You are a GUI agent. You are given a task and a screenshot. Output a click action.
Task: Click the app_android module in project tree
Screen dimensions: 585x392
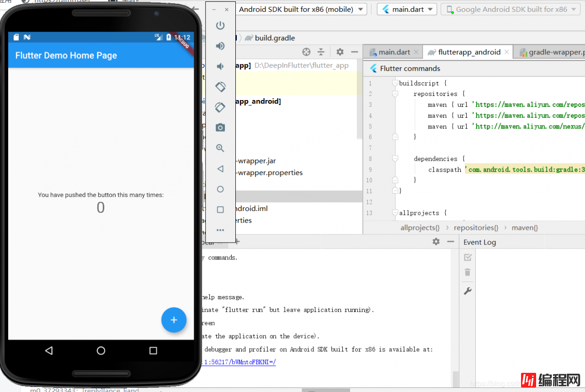258,101
